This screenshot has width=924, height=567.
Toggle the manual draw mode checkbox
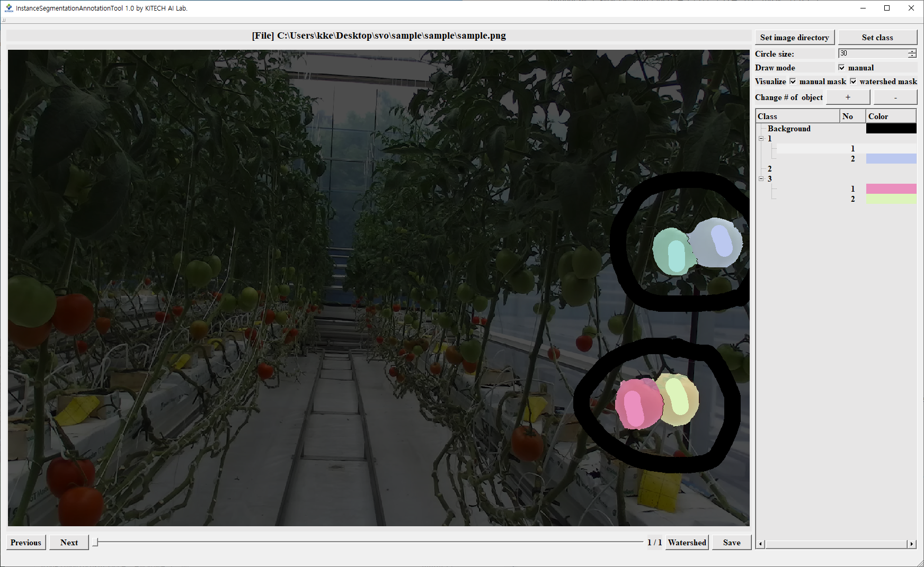coord(842,68)
